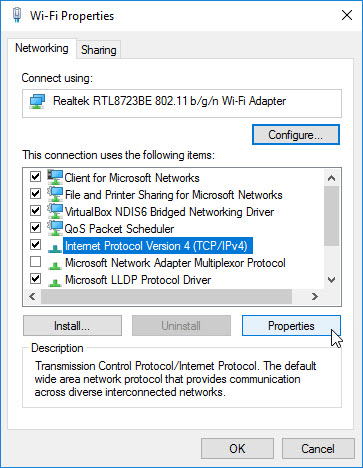Click the Realtek Wi-Fi adapter icon
The width and height of the screenshot is (363, 468).
(37, 101)
